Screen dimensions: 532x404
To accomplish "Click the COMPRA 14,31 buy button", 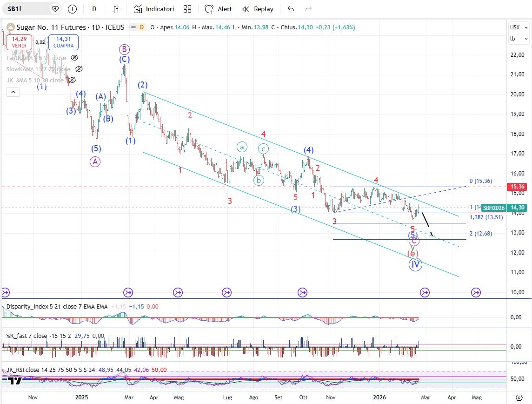I will 65,42.
